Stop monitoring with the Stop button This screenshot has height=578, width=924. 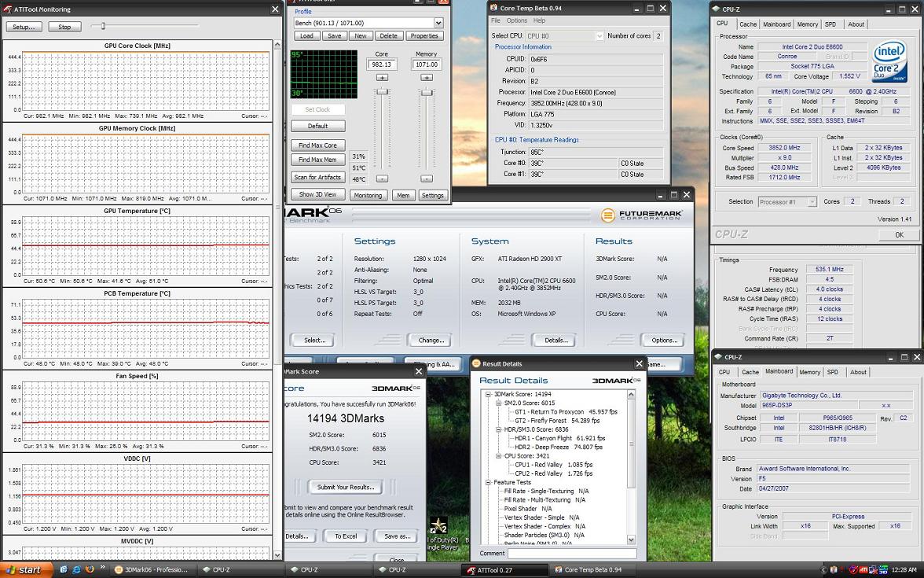coord(64,27)
